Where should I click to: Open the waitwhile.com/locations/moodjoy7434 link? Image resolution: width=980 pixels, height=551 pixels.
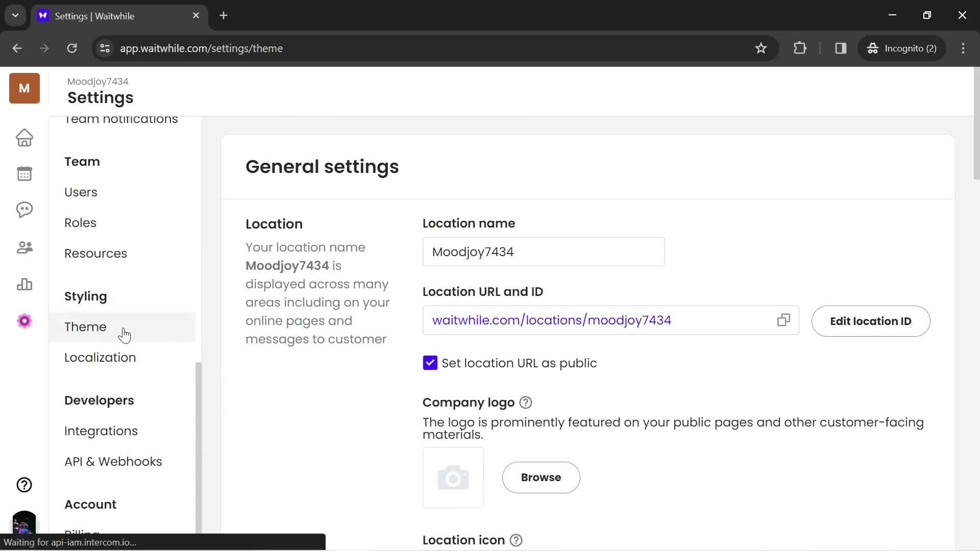pos(551,320)
